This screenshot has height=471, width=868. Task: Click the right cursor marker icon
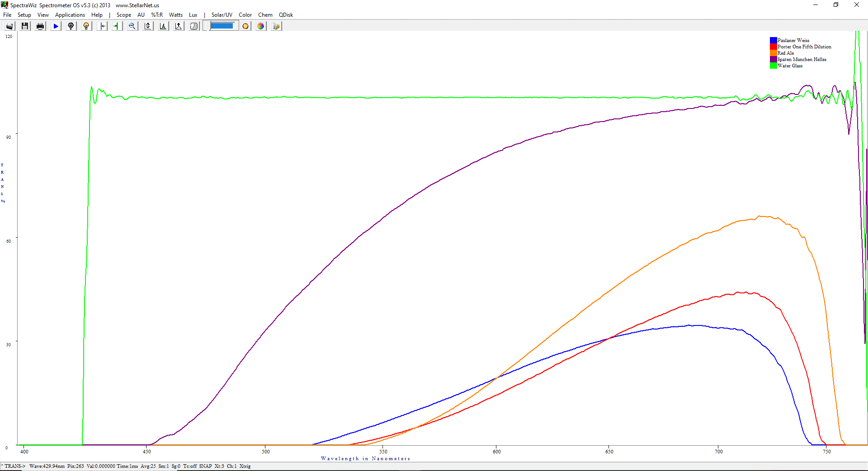[x=117, y=26]
